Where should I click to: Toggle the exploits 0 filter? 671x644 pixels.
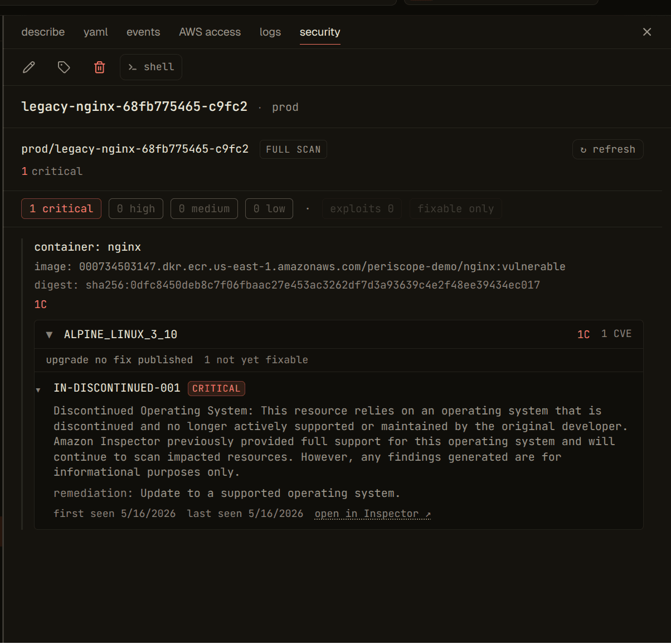pos(362,209)
